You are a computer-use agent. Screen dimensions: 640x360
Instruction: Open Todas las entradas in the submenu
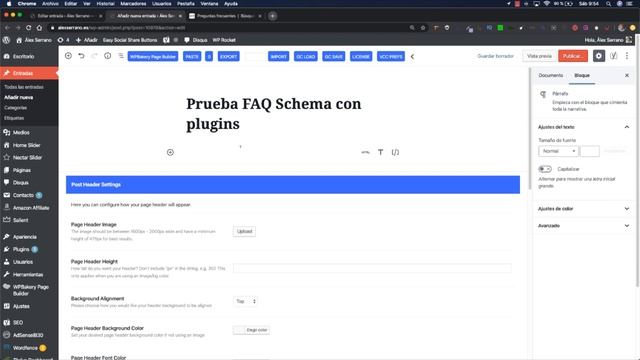pyautogui.click(x=24, y=87)
